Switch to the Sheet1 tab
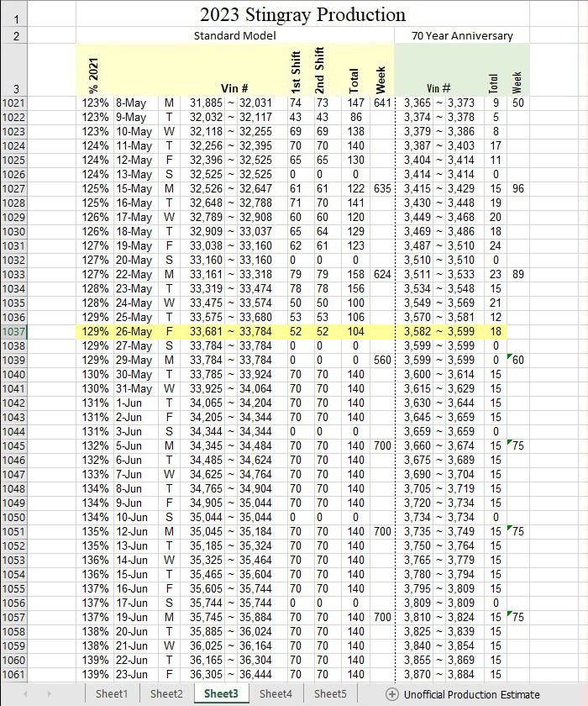The width and height of the screenshot is (588, 706). coord(111,694)
